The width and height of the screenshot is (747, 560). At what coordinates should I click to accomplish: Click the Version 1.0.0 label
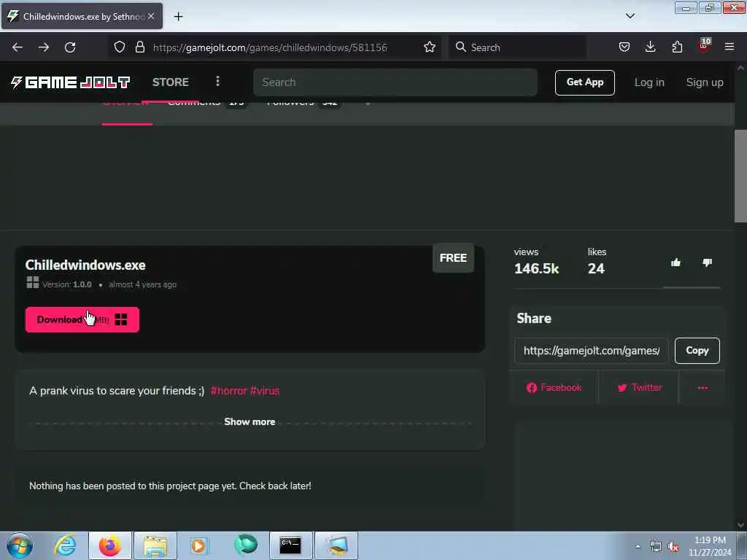click(x=66, y=284)
